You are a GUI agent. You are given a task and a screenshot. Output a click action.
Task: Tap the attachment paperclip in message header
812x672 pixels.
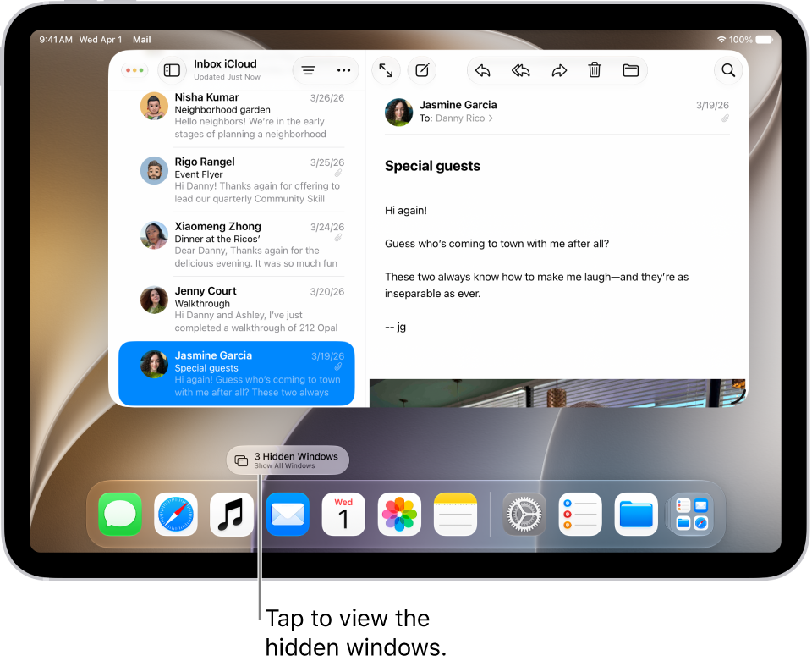coord(725,118)
